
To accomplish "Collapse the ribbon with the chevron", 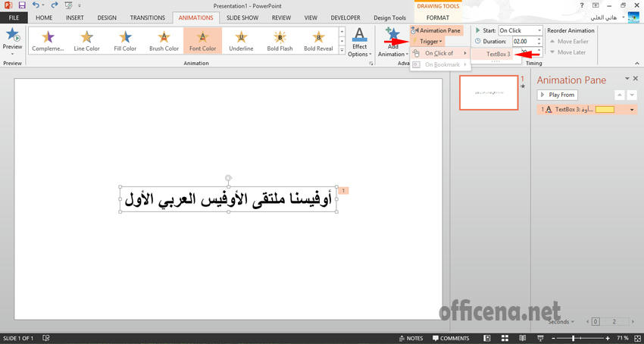I will (x=637, y=64).
